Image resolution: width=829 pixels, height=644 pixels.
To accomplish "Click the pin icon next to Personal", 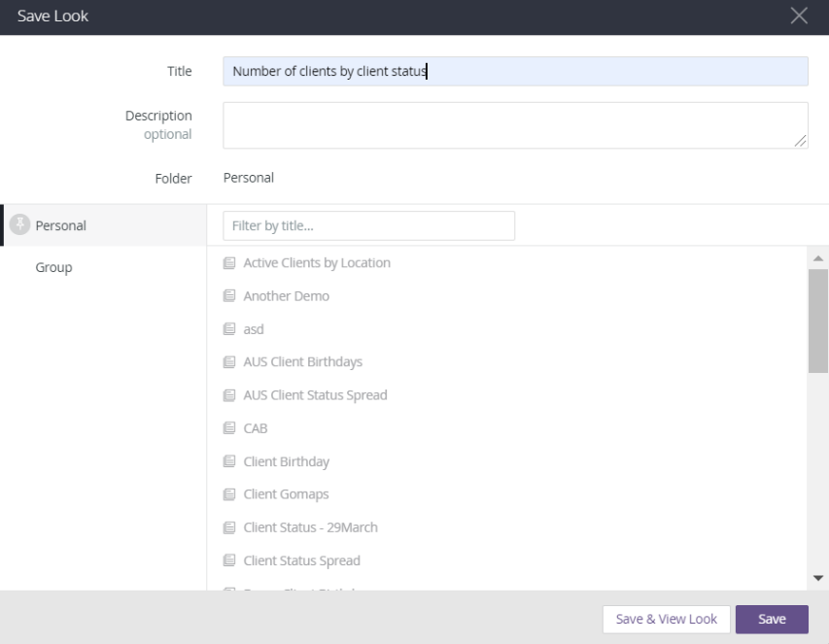I will 19,225.
